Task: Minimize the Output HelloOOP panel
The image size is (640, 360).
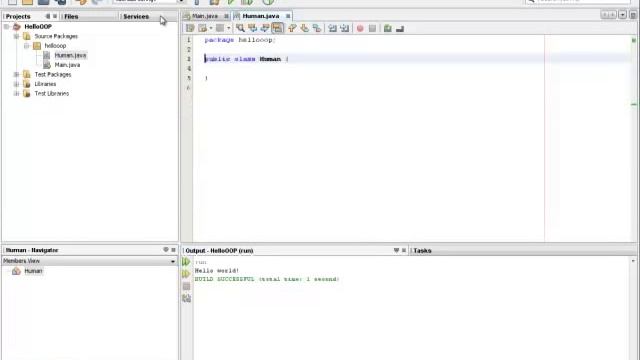Action: click(x=396, y=250)
